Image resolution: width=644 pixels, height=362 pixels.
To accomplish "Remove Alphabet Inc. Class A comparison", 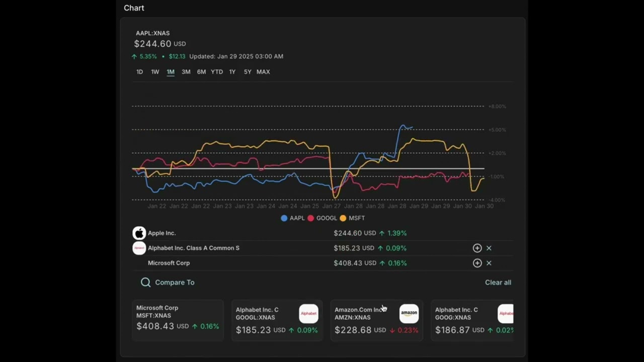I will click(x=489, y=248).
